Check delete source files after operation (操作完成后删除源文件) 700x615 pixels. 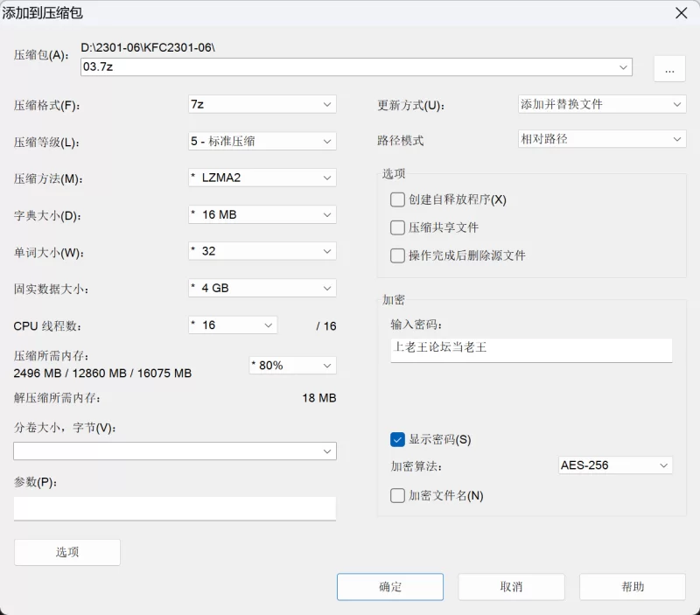[x=397, y=255]
